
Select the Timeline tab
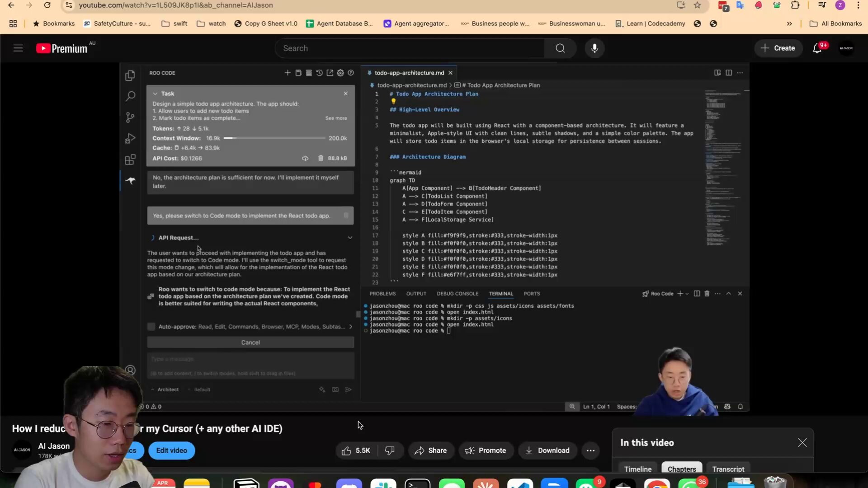[x=638, y=469]
